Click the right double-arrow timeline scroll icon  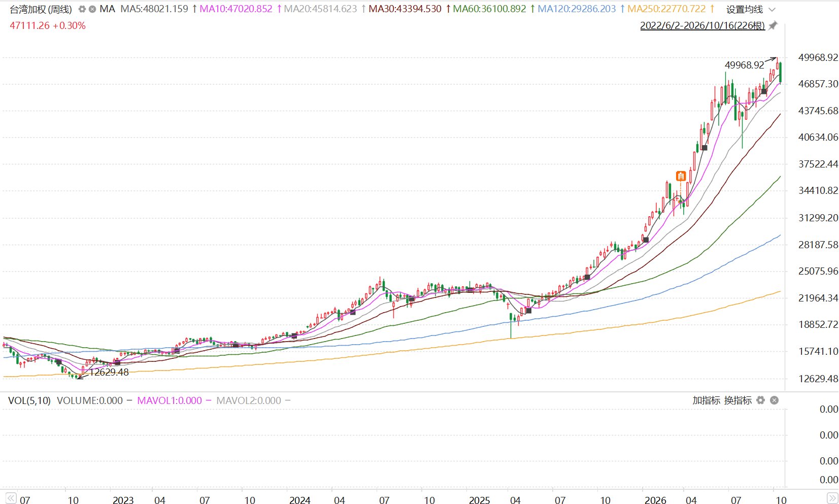click(832, 498)
